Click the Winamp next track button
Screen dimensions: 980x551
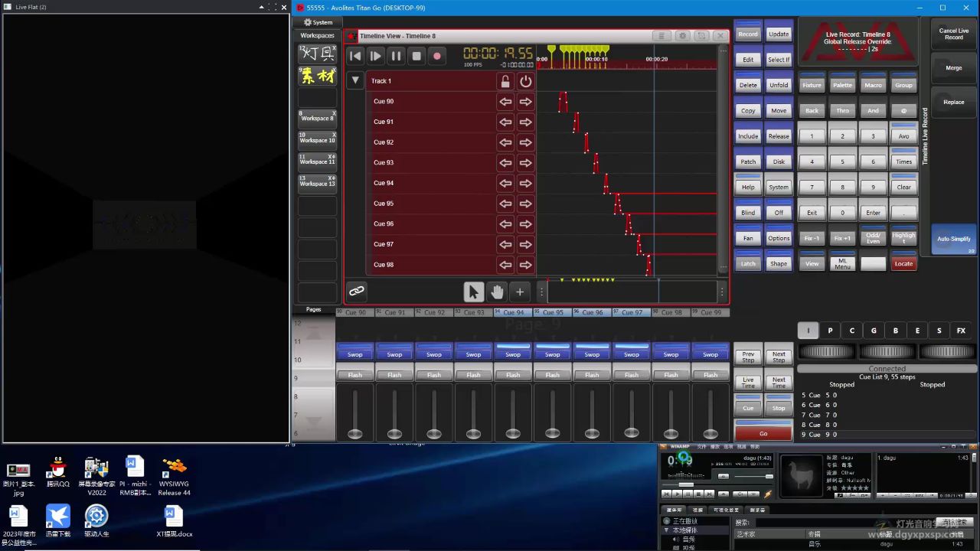click(x=710, y=494)
